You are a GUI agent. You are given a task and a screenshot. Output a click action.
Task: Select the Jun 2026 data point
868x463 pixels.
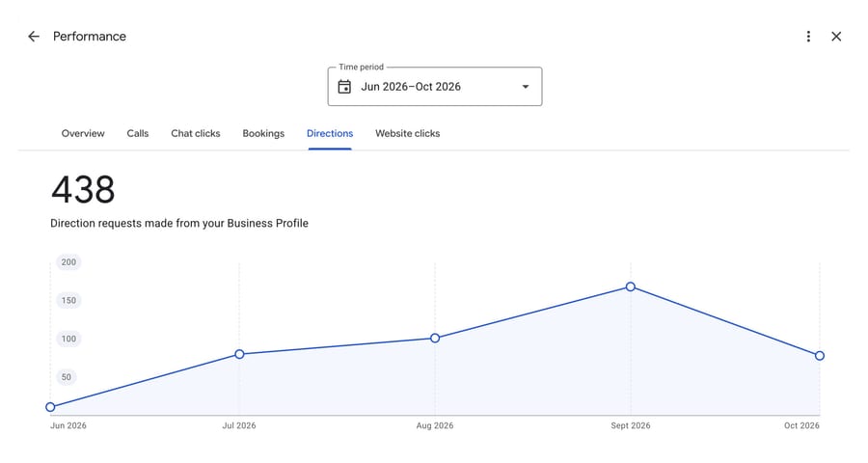pos(50,407)
